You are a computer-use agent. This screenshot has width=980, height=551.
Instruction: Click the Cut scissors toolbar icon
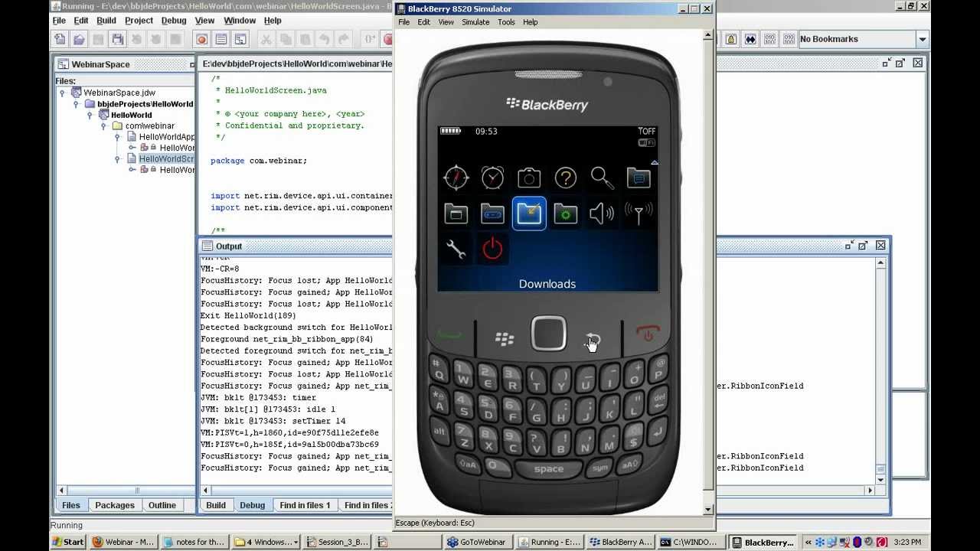[266, 39]
